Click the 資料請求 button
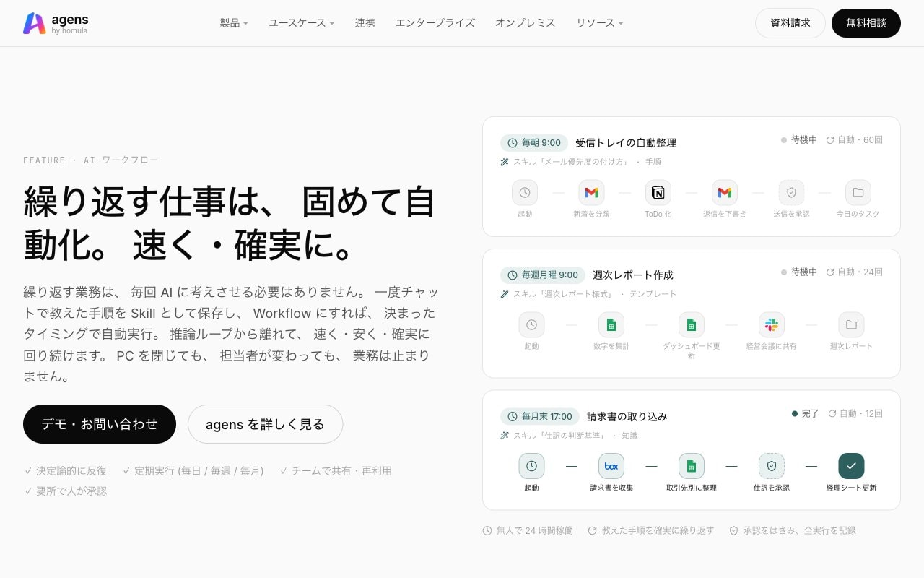Image resolution: width=924 pixels, height=578 pixels. (x=790, y=23)
